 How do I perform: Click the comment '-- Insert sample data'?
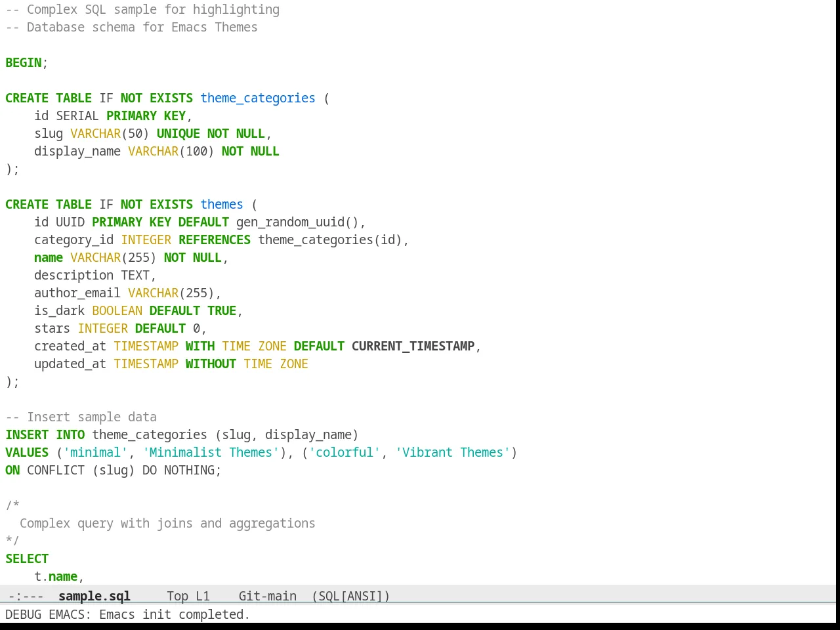81,417
